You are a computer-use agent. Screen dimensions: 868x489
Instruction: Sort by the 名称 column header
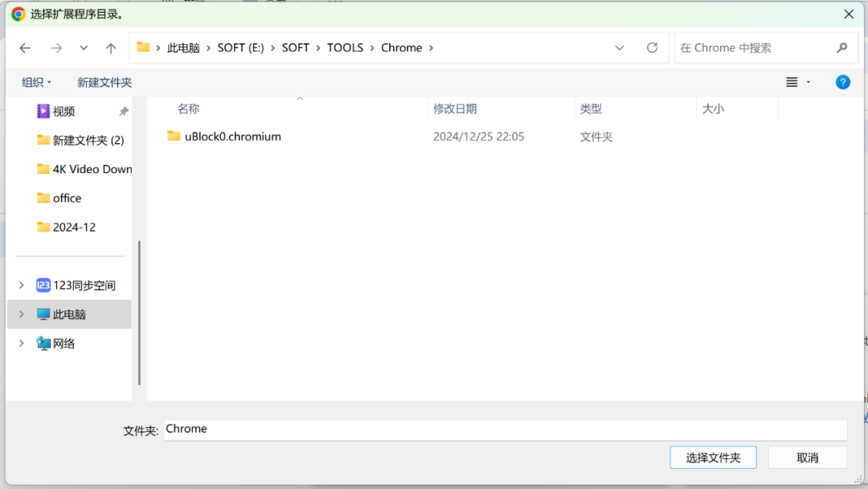[188, 109]
